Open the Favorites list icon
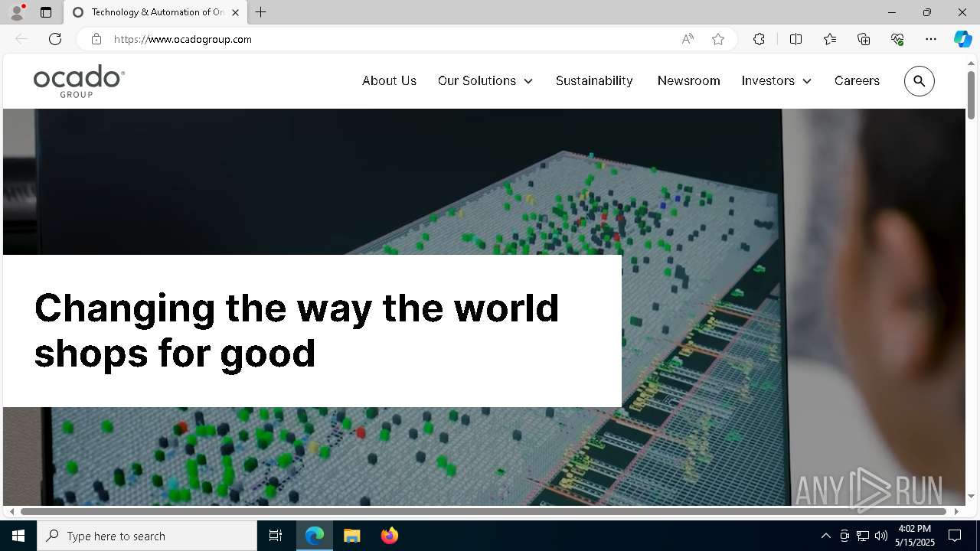Image resolution: width=980 pixels, height=551 pixels. pos(830,39)
